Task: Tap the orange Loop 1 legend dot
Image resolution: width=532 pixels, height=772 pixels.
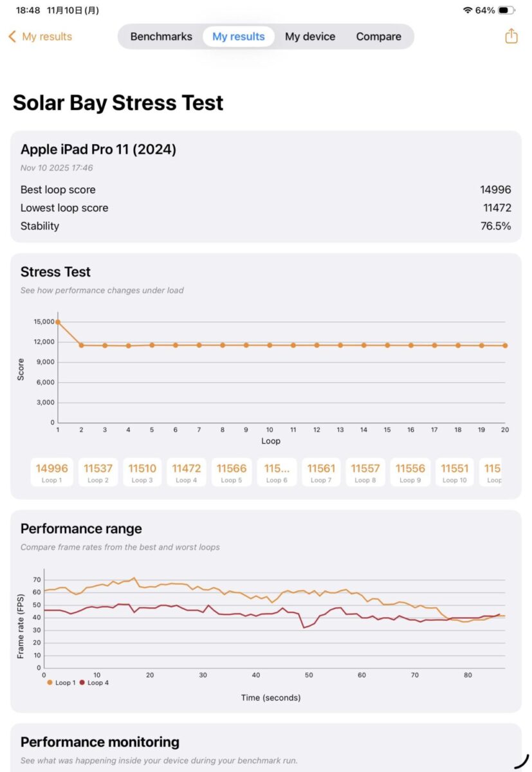Action: tap(50, 683)
